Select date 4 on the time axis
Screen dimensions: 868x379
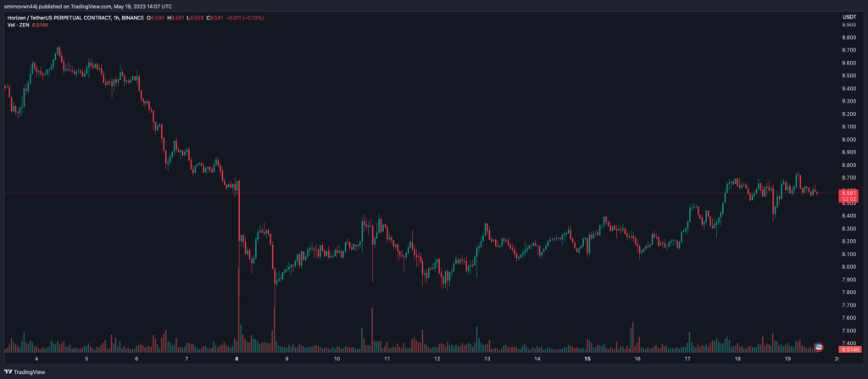37,359
